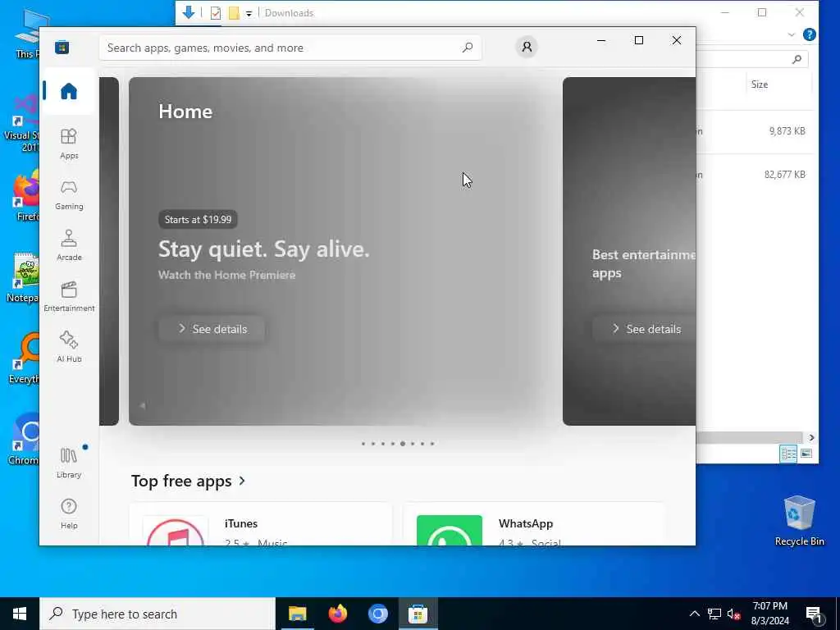Click the Microsoft Store logo icon
This screenshot has width=840, height=630.
click(62, 47)
